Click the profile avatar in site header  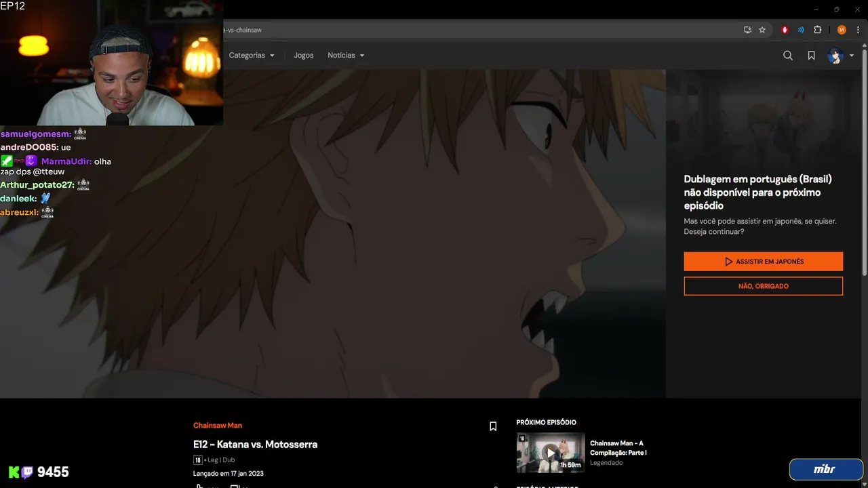coord(835,56)
